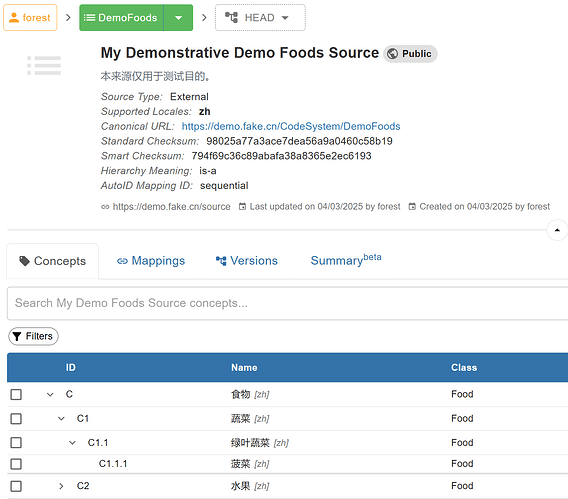Screen dimensions: 568x499
Task: Click the large source list placeholder icon
Action: (x=44, y=66)
